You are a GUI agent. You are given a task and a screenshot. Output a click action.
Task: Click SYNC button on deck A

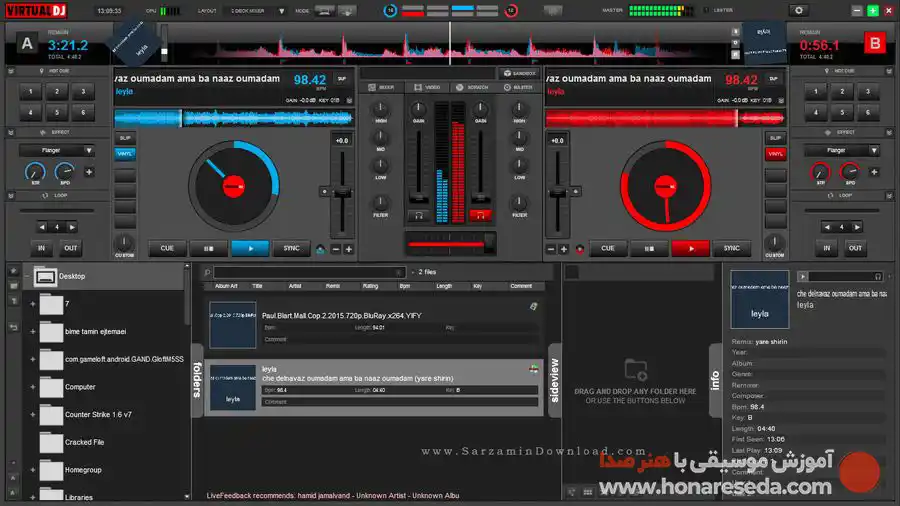(x=292, y=248)
